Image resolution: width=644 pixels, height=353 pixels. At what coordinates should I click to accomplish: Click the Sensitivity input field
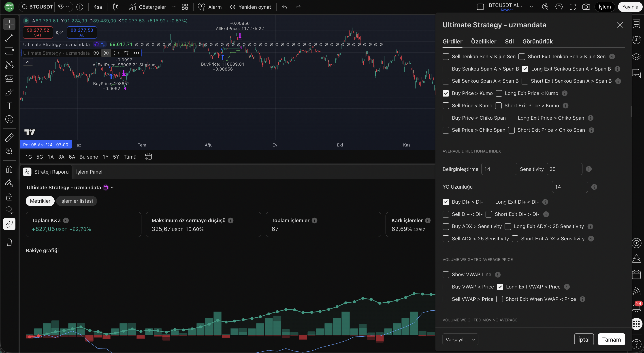tap(564, 169)
